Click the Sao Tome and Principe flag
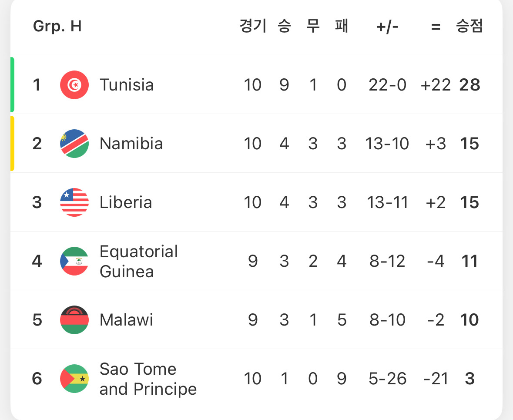The image size is (513, 420). coord(74,379)
